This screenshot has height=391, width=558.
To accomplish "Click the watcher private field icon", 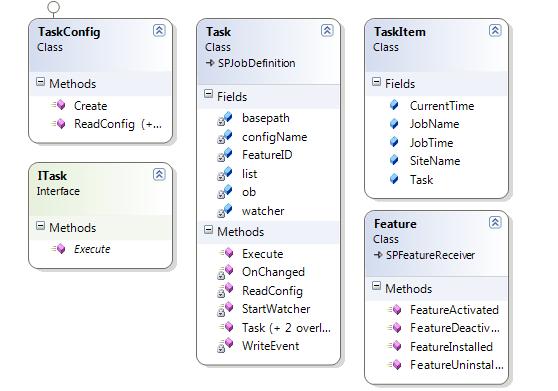I will pos(225,211).
